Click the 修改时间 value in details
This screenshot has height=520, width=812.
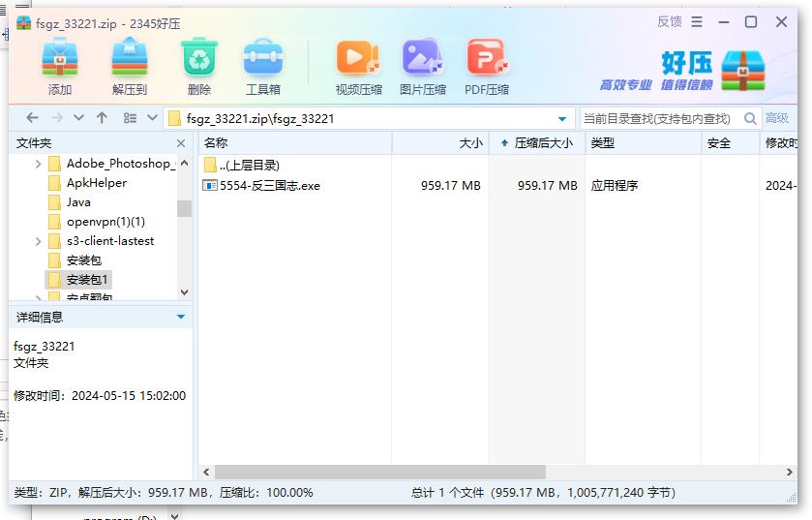pos(129,396)
